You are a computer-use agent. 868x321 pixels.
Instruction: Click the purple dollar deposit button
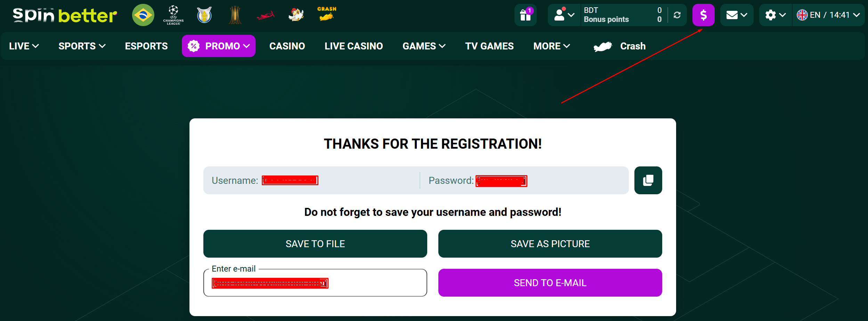(703, 15)
